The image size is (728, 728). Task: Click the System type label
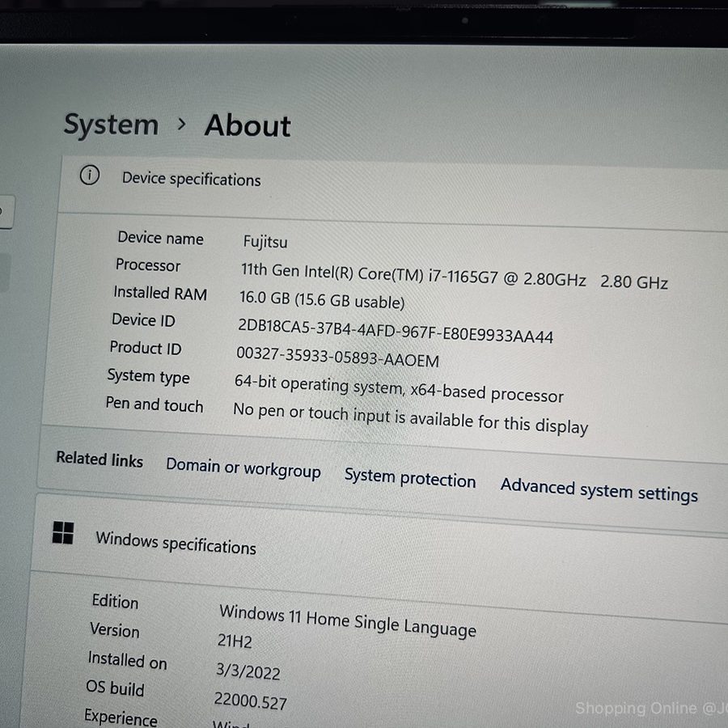click(x=149, y=376)
